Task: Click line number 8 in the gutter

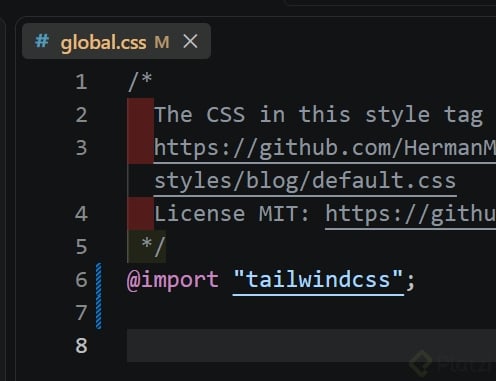Action: click(x=81, y=345)
